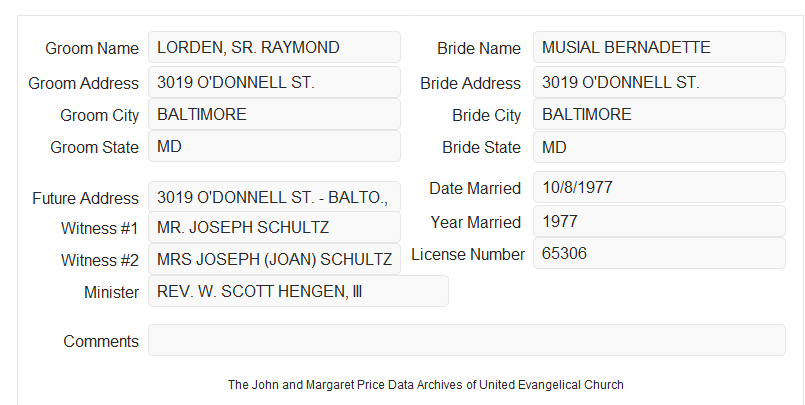Focus the Groom City field showing BALTIMORE

point(274,114)
